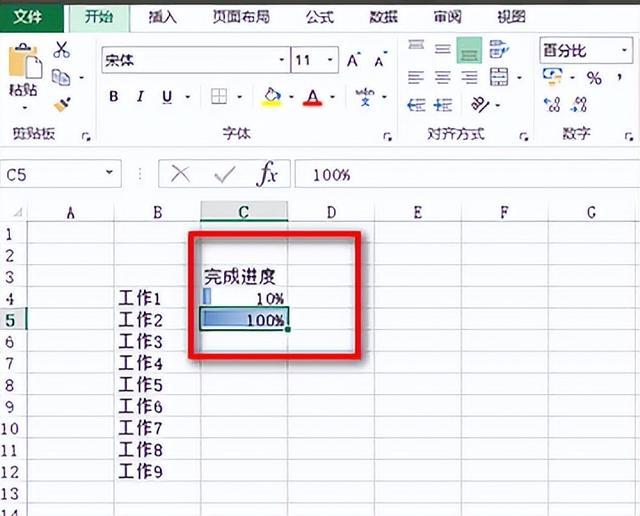Apply yellow fill color bucket
Viewport: 640px width, 516px height.
point(272,97)
